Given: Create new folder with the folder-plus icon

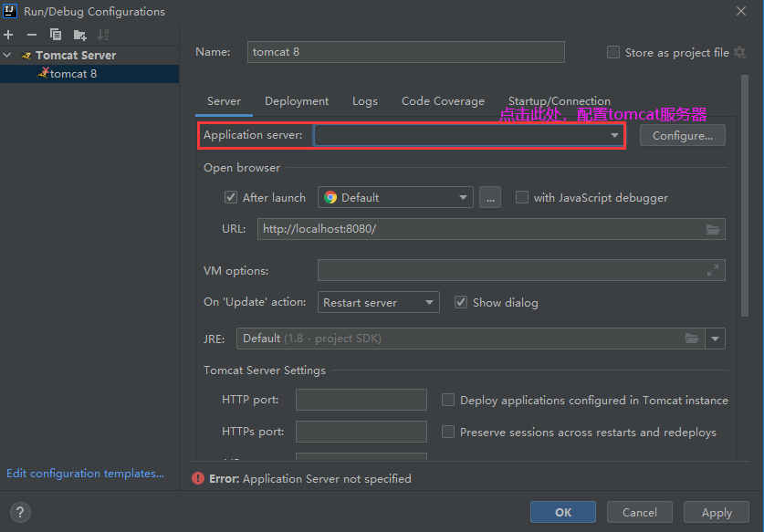Looking at the screenshot, I should tap(79, 35).
